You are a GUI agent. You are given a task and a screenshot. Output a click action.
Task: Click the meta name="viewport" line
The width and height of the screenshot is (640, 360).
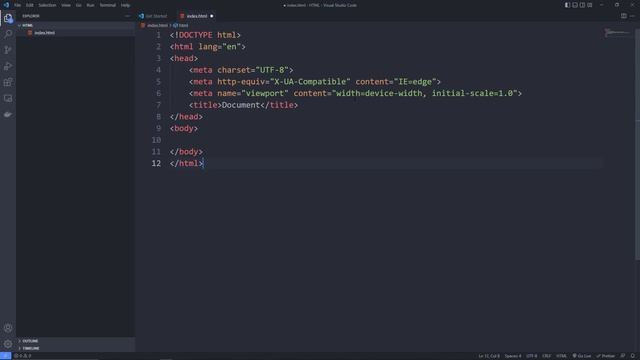pyautogui.click(x=355, y=93)
